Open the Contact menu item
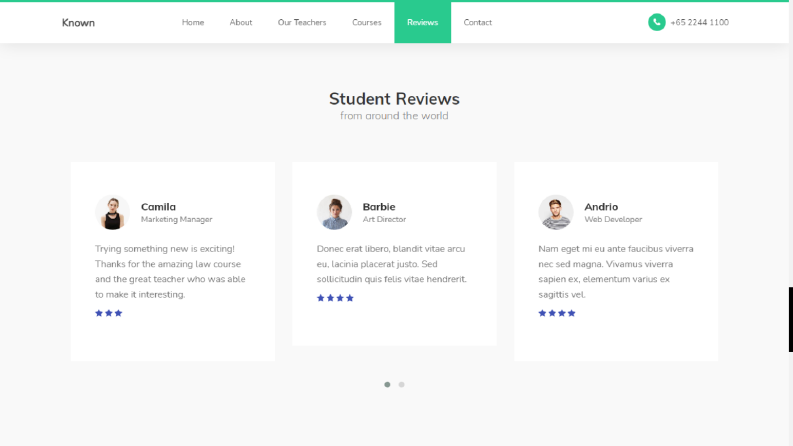793x446 pixels. click(477, 22)
